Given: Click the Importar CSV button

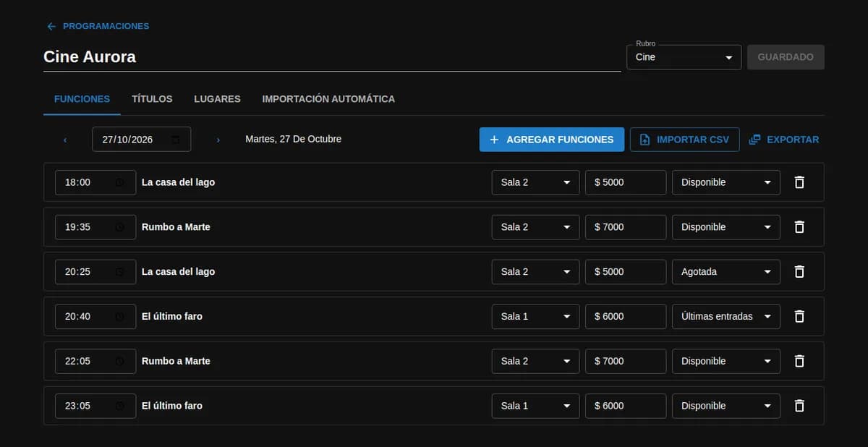Looking at the screenshot, I should [684, 140].
